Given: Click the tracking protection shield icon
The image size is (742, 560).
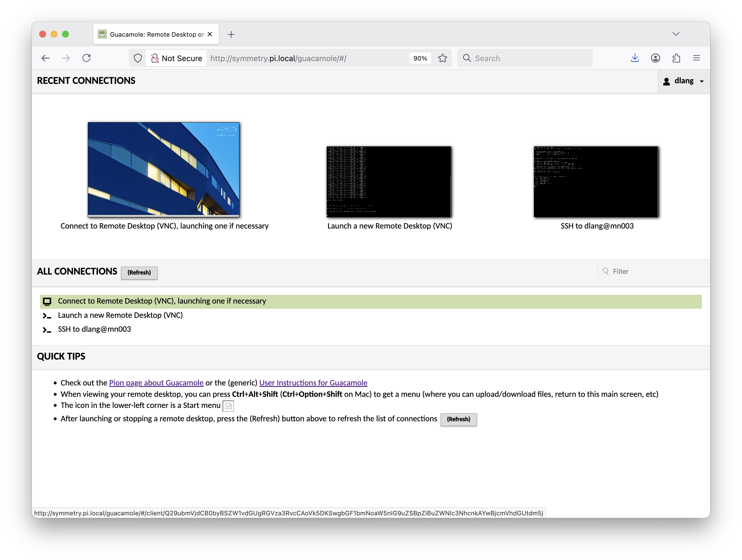Looking at the screenshot, I should (138, 58).
